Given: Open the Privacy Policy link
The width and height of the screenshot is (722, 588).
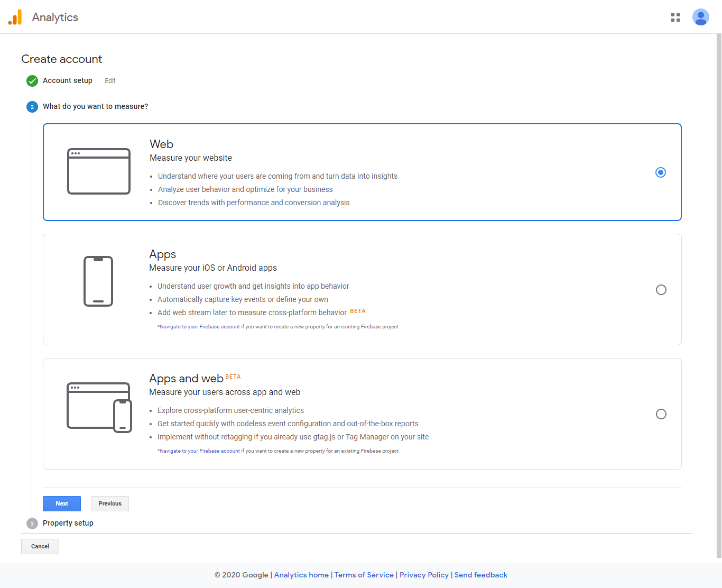Looking at the screenshot, I should point(424,575).
